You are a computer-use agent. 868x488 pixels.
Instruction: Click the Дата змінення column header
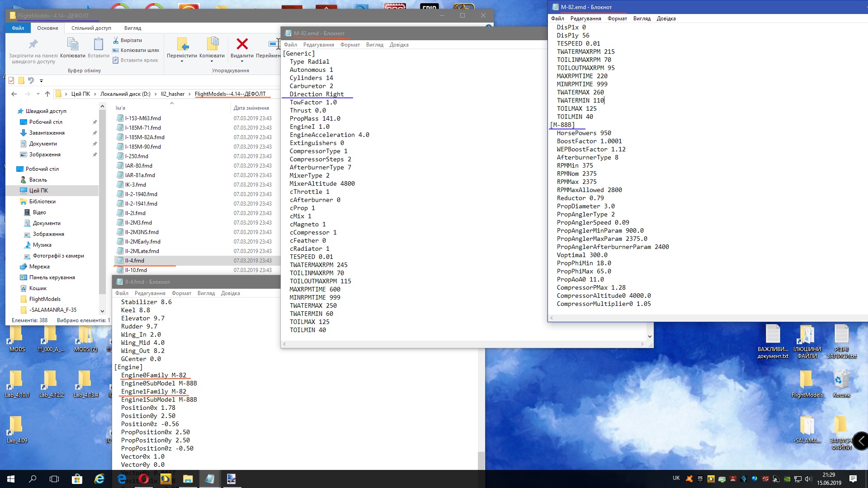pos(251,108)
